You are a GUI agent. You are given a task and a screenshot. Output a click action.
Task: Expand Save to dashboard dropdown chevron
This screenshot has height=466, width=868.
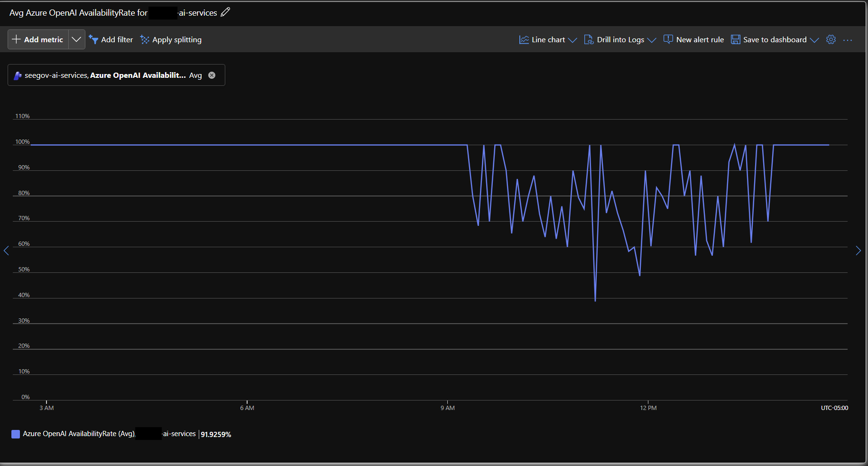coord(814,40)
